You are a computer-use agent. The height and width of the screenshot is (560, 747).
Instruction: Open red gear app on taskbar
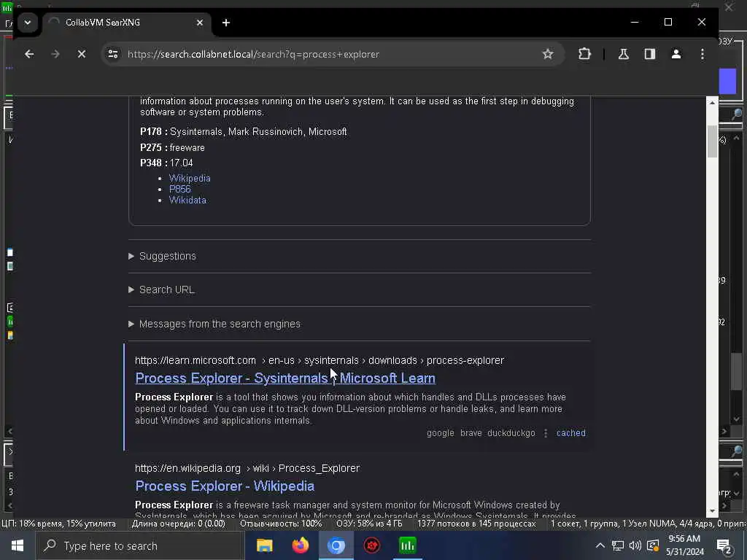click(x=371, y=545)
